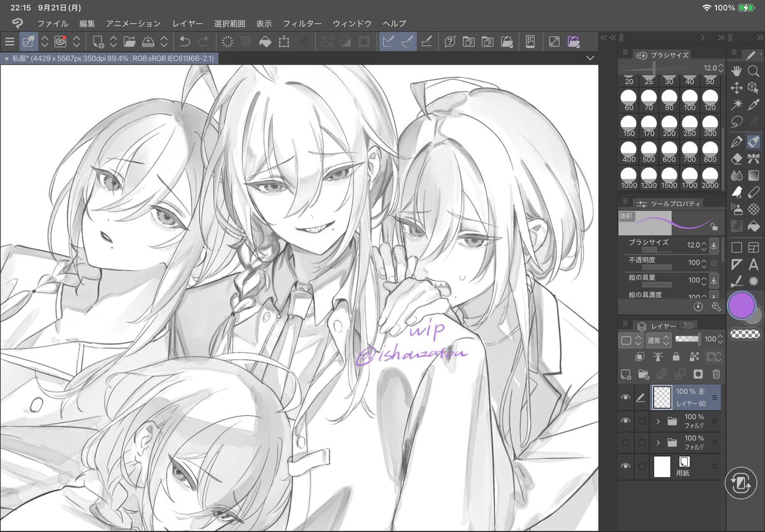Viewport: 765px width, 532px height.
Task: Select the Lasso selection tool
Action: tap(737, 121)
